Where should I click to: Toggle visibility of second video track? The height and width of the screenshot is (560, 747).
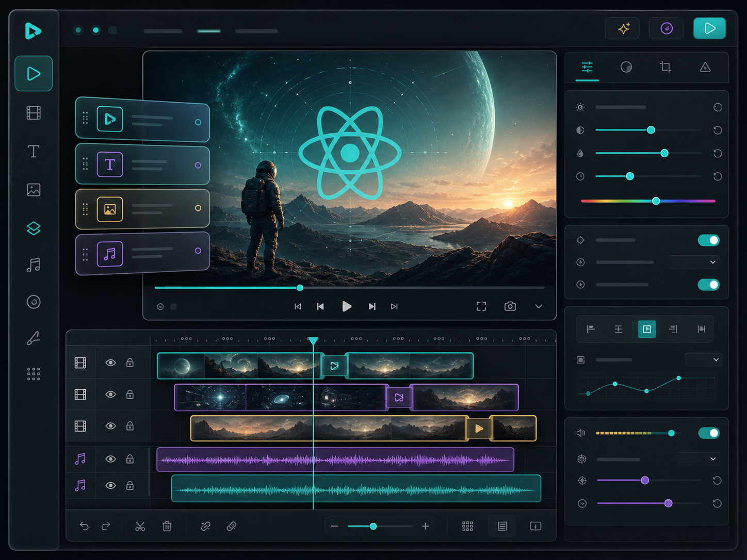coord(110,394)
